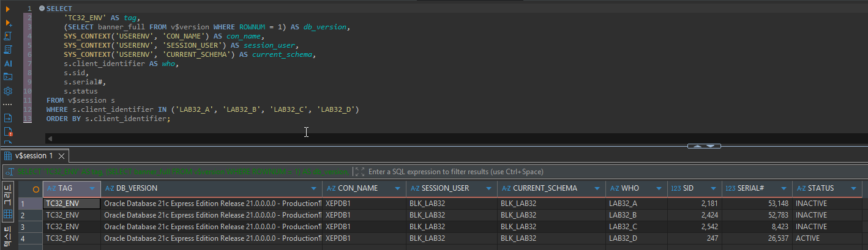Select the LAB32_C cell in WHO column
This screenshot has height=250, width=868.
[x=636, y=227]
